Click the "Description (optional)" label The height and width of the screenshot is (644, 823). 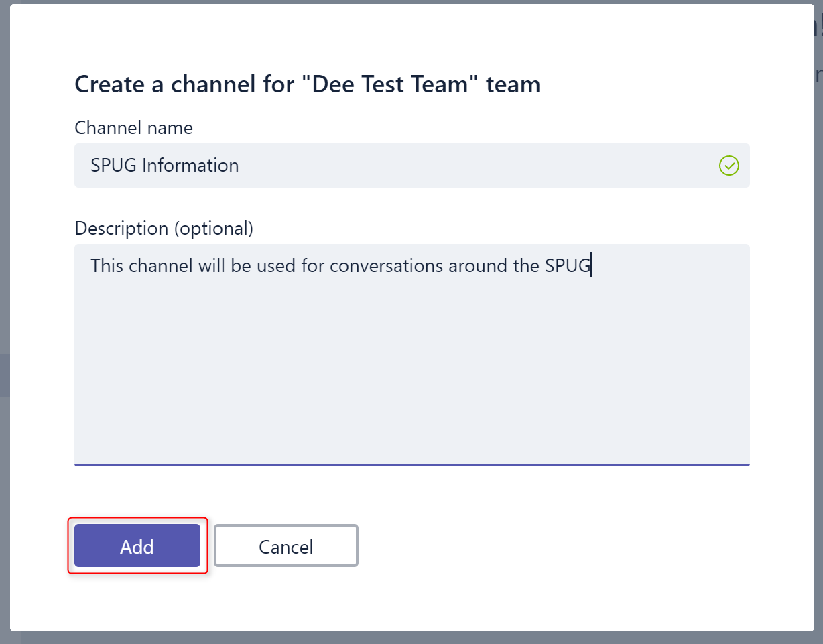pos(164,229)
